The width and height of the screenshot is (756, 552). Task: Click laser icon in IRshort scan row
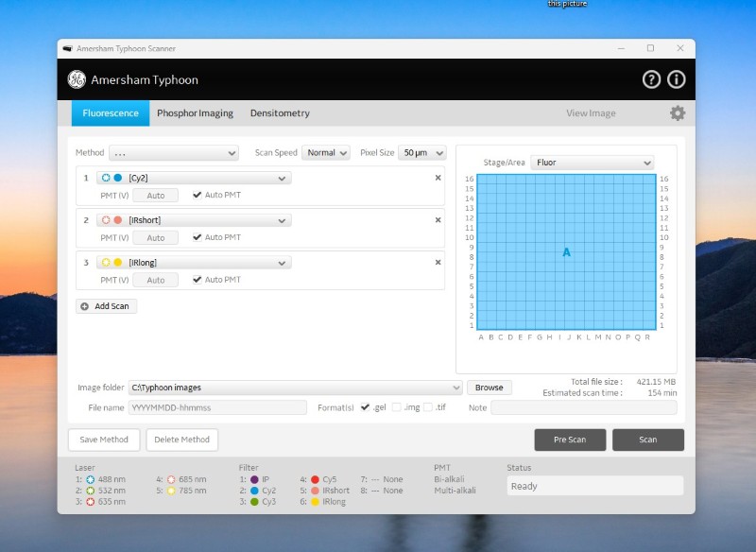(106, 220)
